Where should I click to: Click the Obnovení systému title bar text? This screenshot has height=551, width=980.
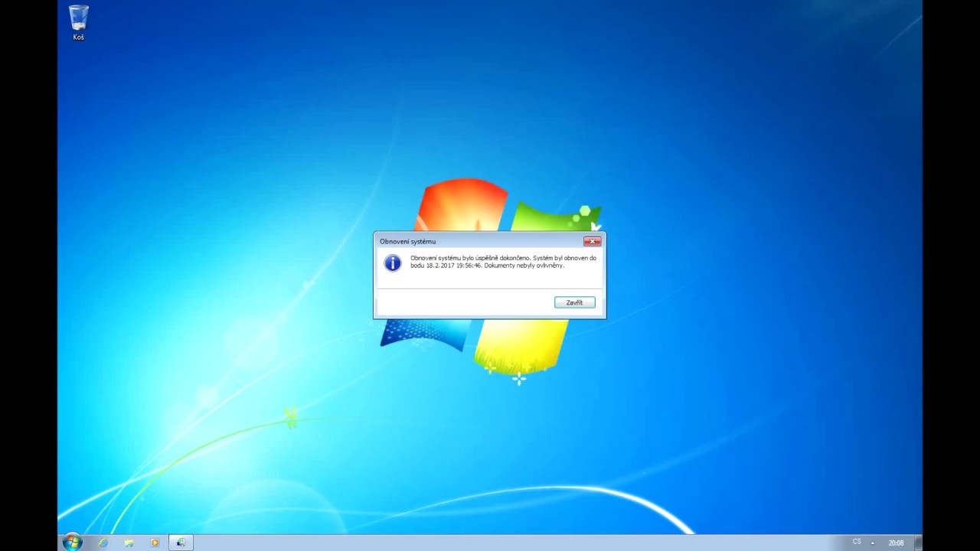coord(407,241)
